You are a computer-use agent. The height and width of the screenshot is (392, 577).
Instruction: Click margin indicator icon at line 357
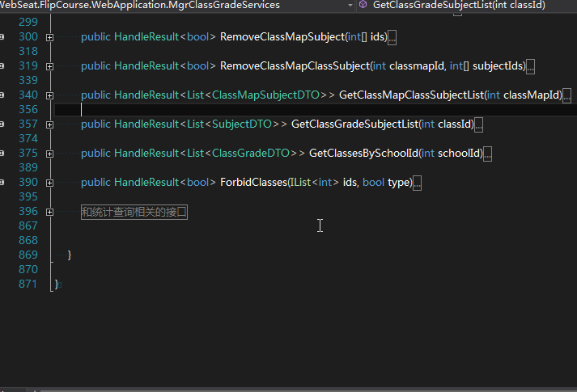point(2,124)
